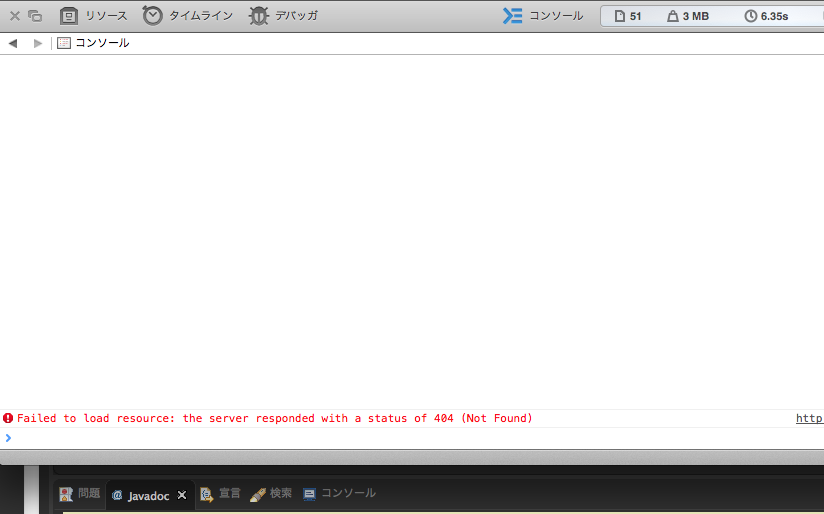Click the resource count document icon
Viewport: 824px width, 514px height.
620,16
